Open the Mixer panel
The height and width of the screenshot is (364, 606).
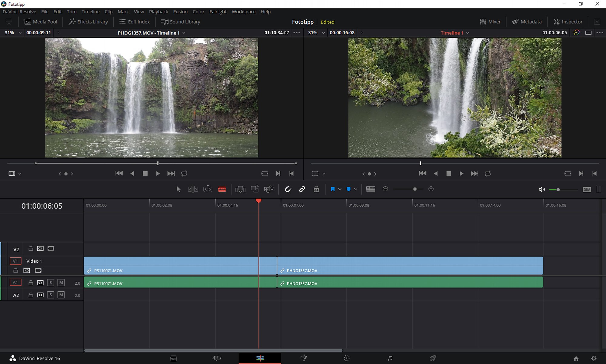click(490, 22)
